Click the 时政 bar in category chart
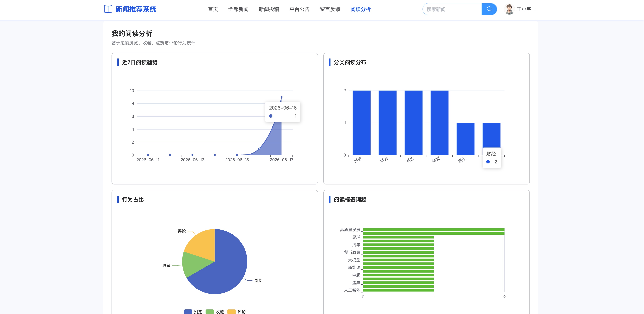 tap(362, 123)
